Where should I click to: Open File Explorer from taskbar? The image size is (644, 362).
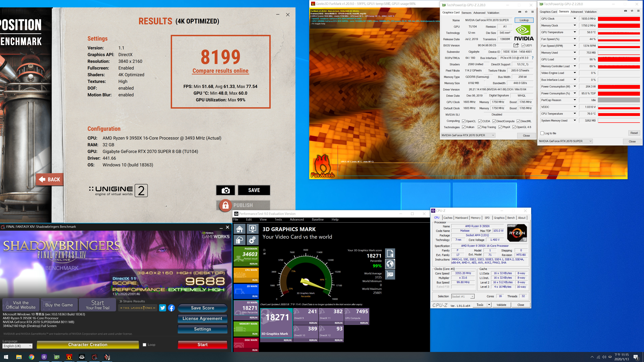19,357
